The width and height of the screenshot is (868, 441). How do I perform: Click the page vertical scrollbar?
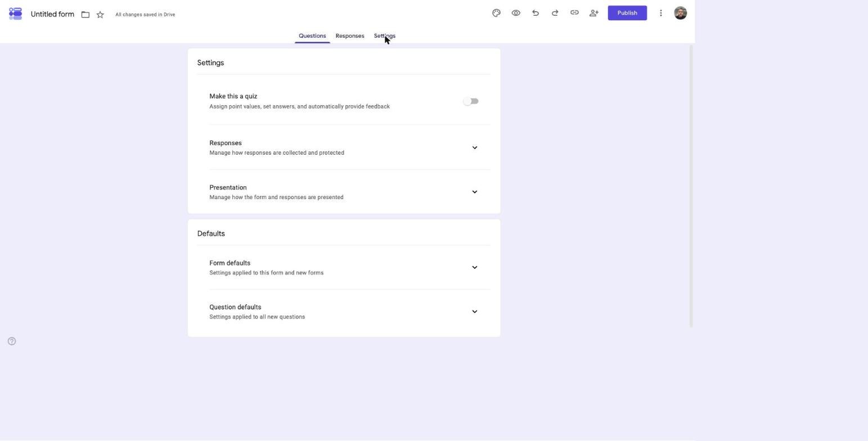pos(691,186)
